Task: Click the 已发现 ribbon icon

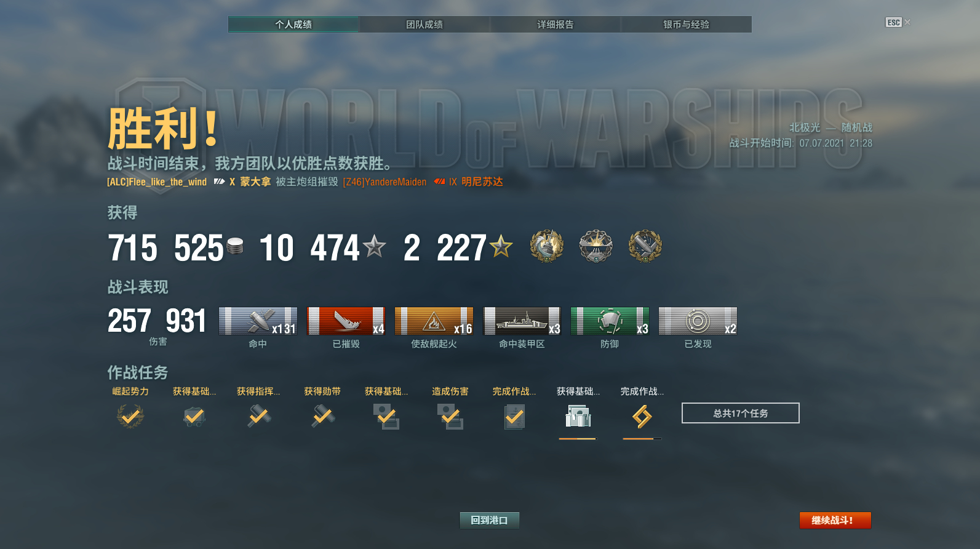Action: (x=698, y=321)
